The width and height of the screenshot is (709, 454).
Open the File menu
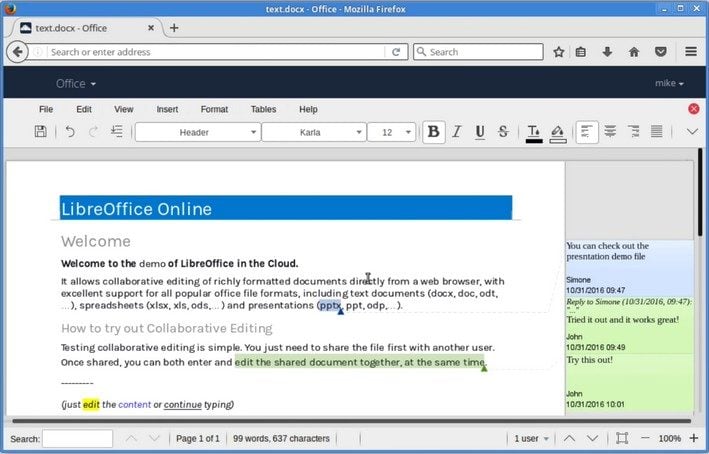[x=46, y=109]
